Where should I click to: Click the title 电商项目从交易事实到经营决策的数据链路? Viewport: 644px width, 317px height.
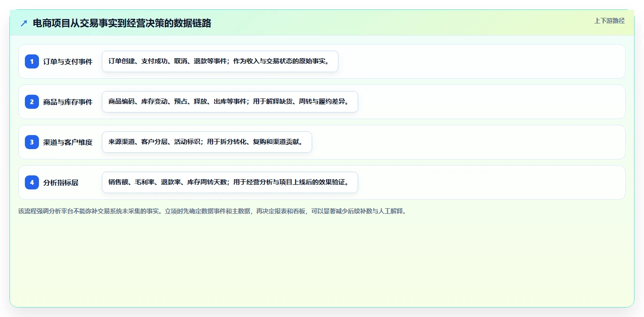(122, 23)
